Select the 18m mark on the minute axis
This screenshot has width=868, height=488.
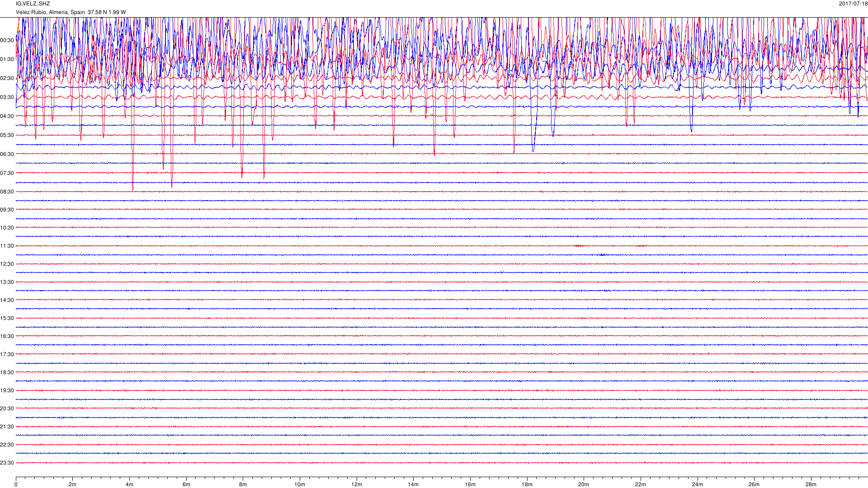tap(527, 484)
